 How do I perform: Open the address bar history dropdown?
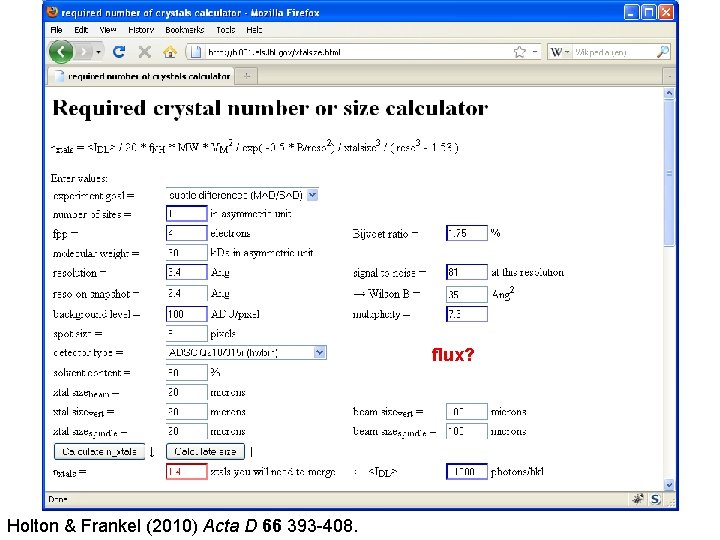pyautogui.click(x=535, y=52)
